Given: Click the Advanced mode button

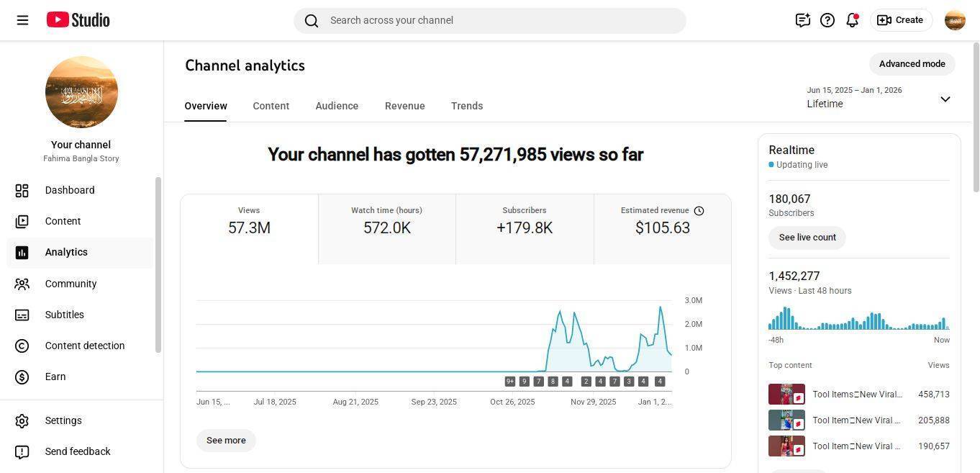Looking at the screenshot, I should coord(912,64).
